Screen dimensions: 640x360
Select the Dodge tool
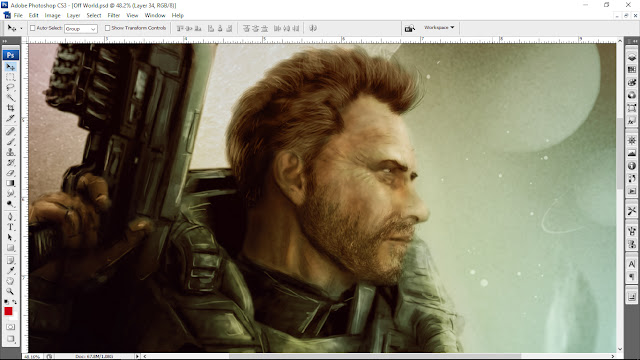(x=10, y=204)
